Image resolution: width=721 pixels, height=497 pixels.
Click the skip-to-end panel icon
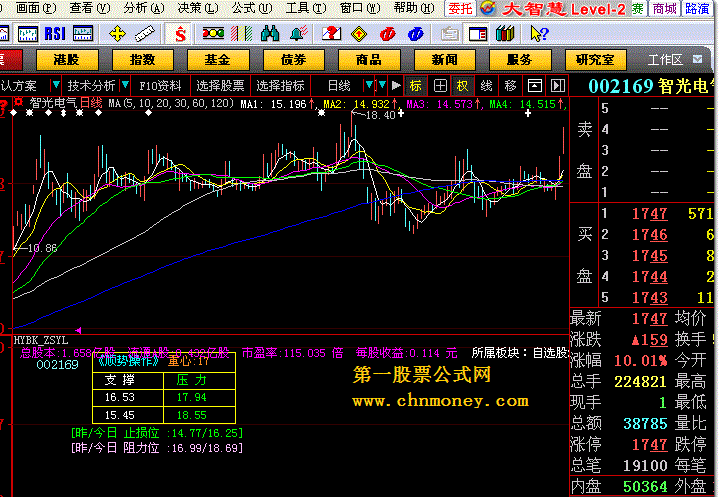(558, 86)
